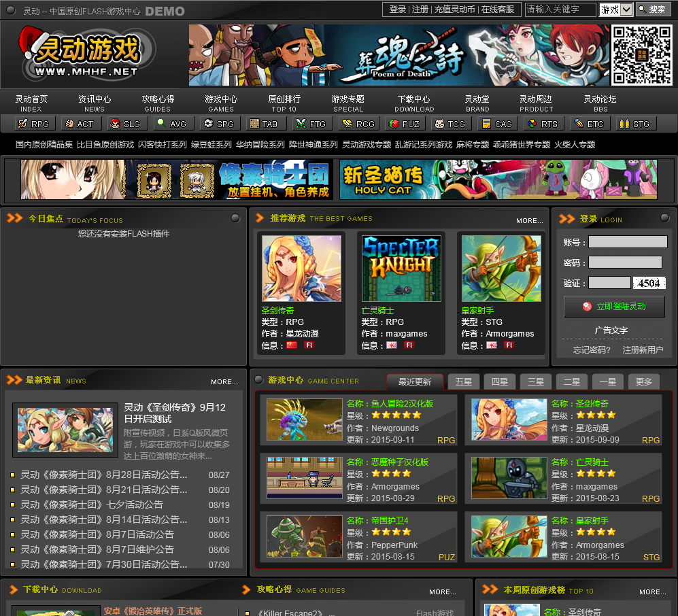Open MORE in 推荐游戏 section
The height and width of the screenshot is (616, 678).
[x=529, y=220]
